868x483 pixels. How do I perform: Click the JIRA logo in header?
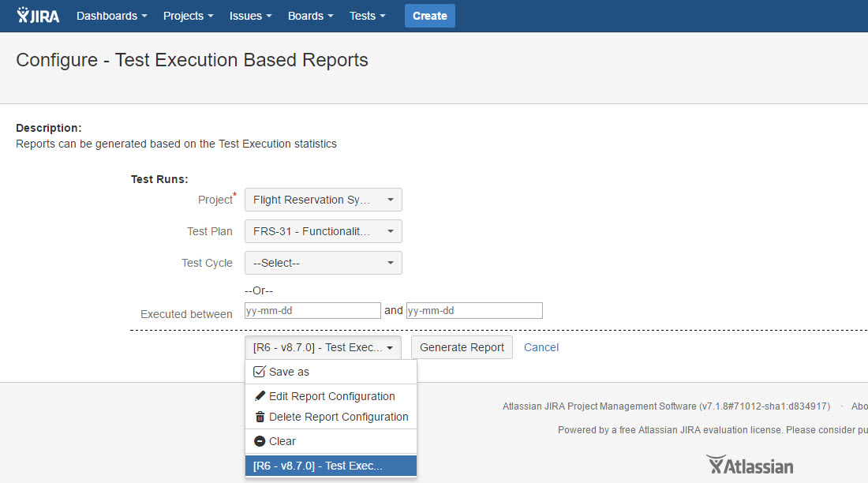(38, 16)
